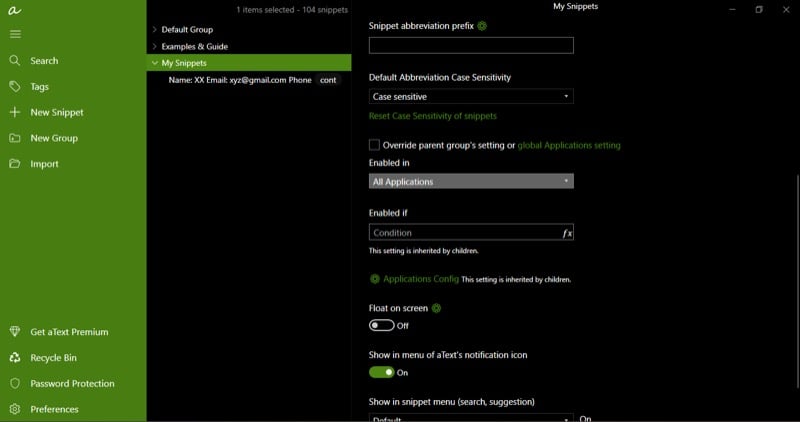Open Tags in the sidebar

tap(39, 87)
